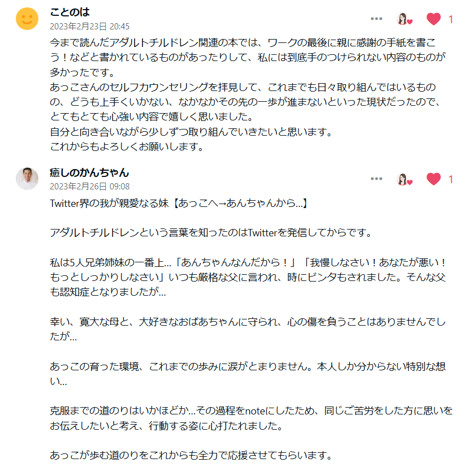Click ことのは's yellow smiley avatar
This screenshot has width=476, height=467.
pyautogui.click(x=27, y=19)
